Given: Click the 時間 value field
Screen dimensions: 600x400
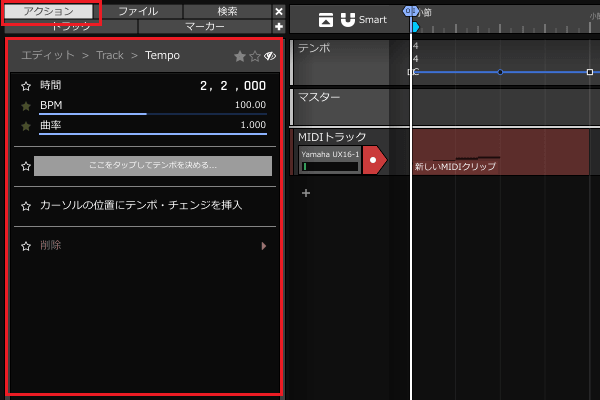Looking at the screenshot, I should point(232,86).
